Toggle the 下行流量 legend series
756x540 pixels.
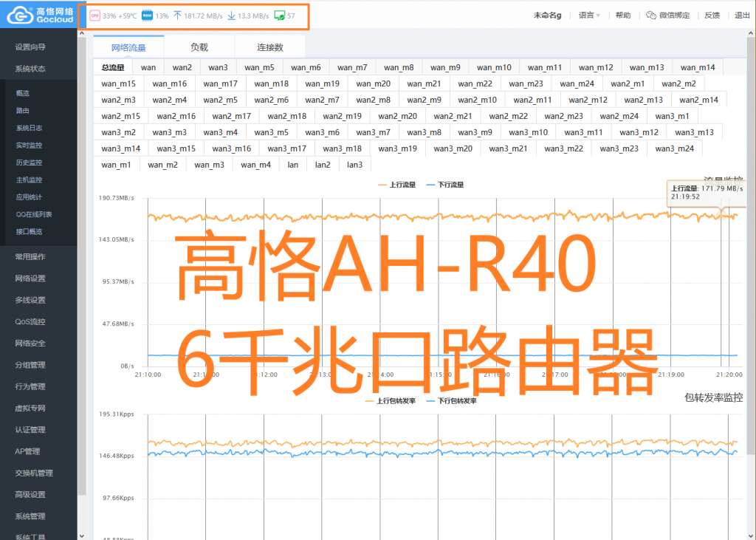(x=445, y=185)
